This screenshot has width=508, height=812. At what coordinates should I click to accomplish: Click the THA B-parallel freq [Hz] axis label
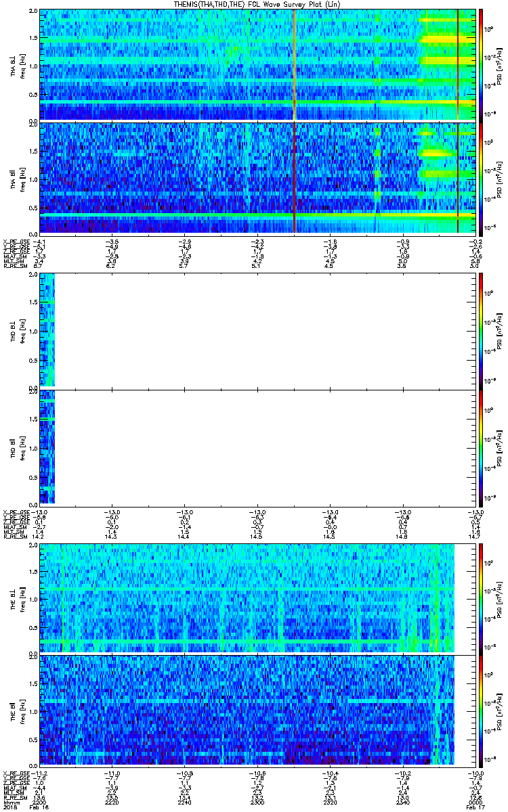(22, 179)
